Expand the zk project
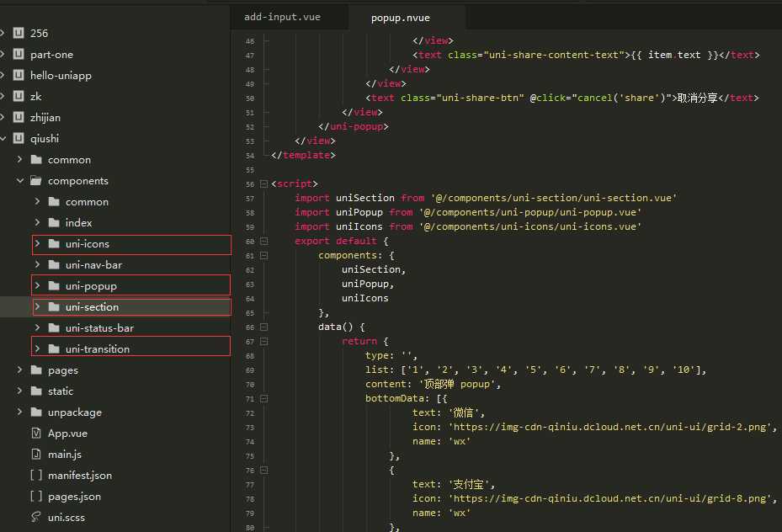Image resolution: width=782 pixels, height=532 pixels. tap(3, 96)
